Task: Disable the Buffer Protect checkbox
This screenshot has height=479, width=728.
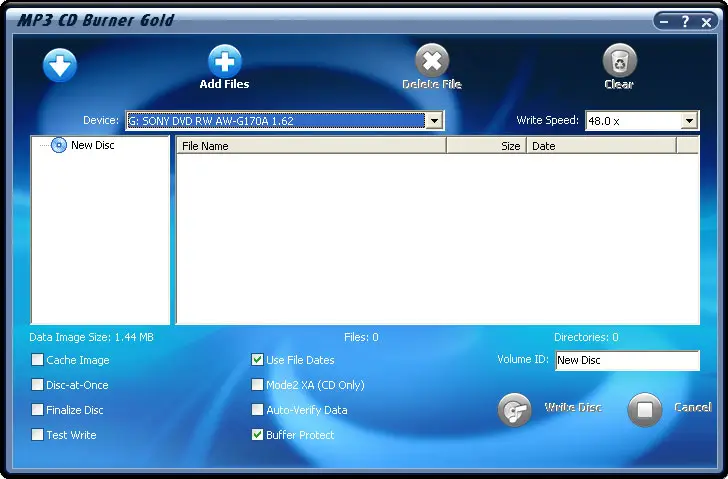Action: [x=257, y=435]
